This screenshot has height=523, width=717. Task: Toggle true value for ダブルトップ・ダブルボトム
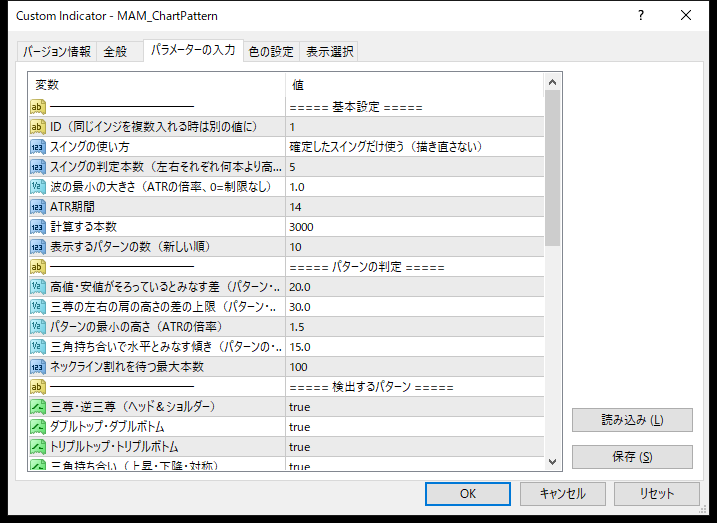pyautogui.click(x=415, y=427)
